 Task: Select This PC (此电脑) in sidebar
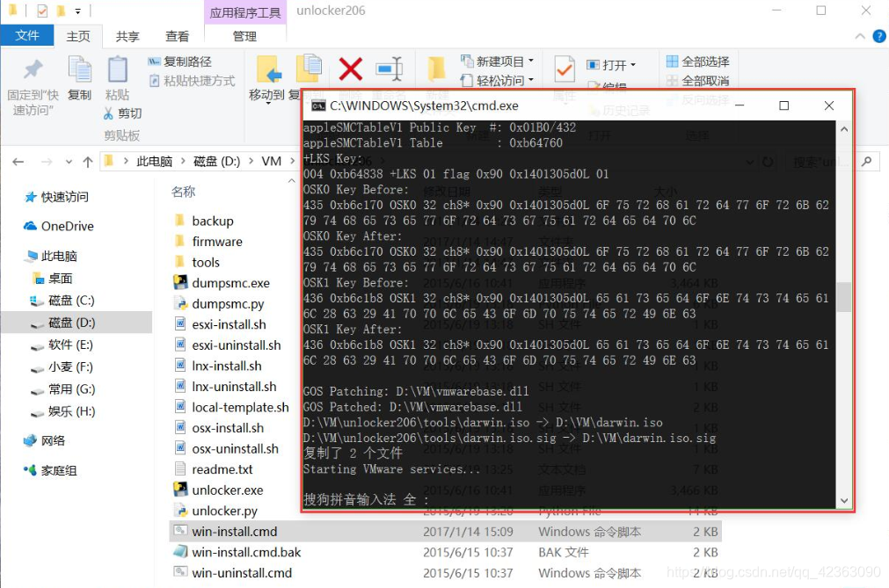point(50,256)
